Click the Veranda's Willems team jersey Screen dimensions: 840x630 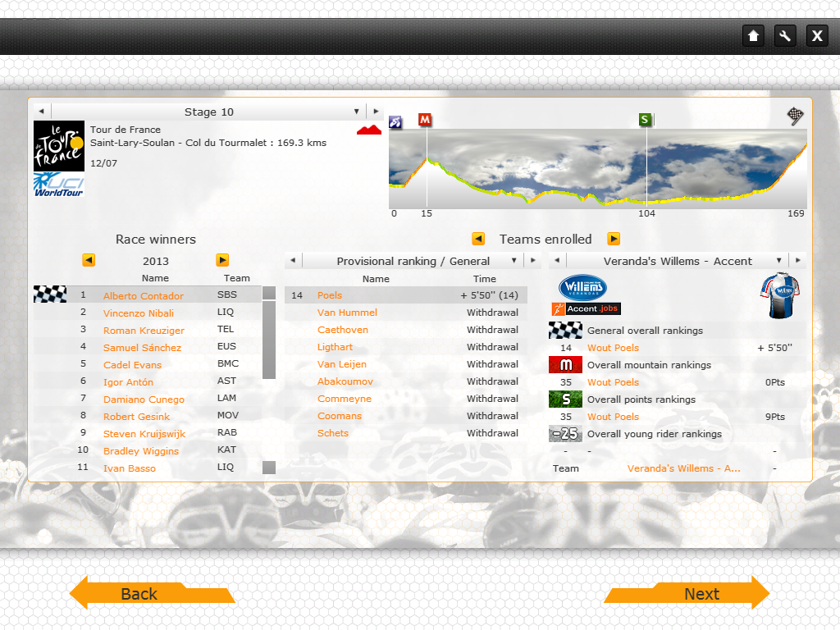point(779,296)
